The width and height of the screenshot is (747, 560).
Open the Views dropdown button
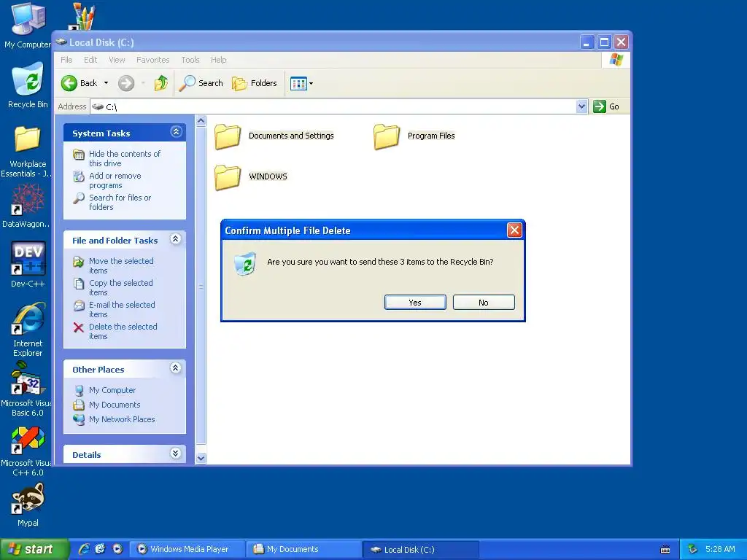pos(301,83)
